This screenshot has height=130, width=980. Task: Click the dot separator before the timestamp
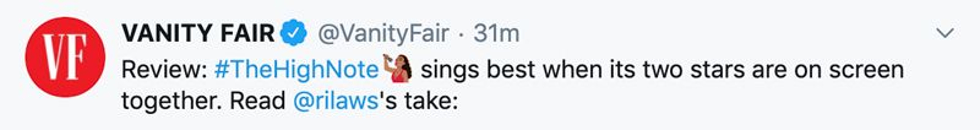[x=461, y=34]
